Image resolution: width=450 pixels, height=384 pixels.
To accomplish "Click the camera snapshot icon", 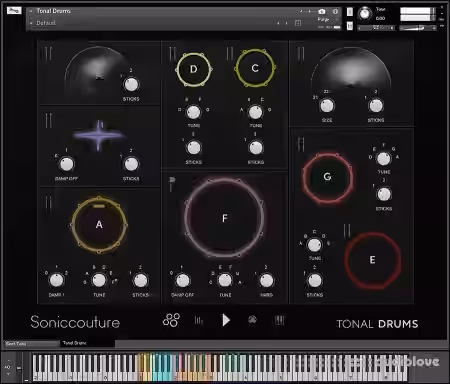I will pos(322,11).
